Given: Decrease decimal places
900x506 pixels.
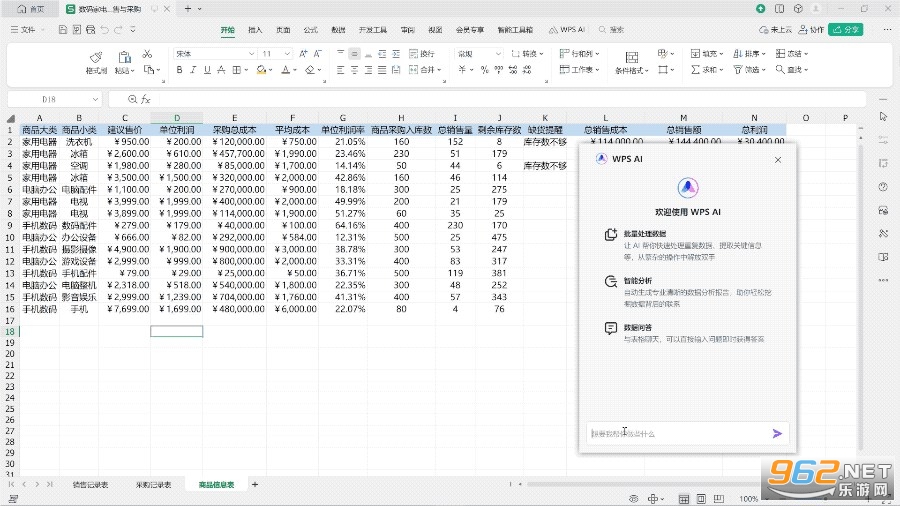Looking at the screenshot, I should click(527, 70).
